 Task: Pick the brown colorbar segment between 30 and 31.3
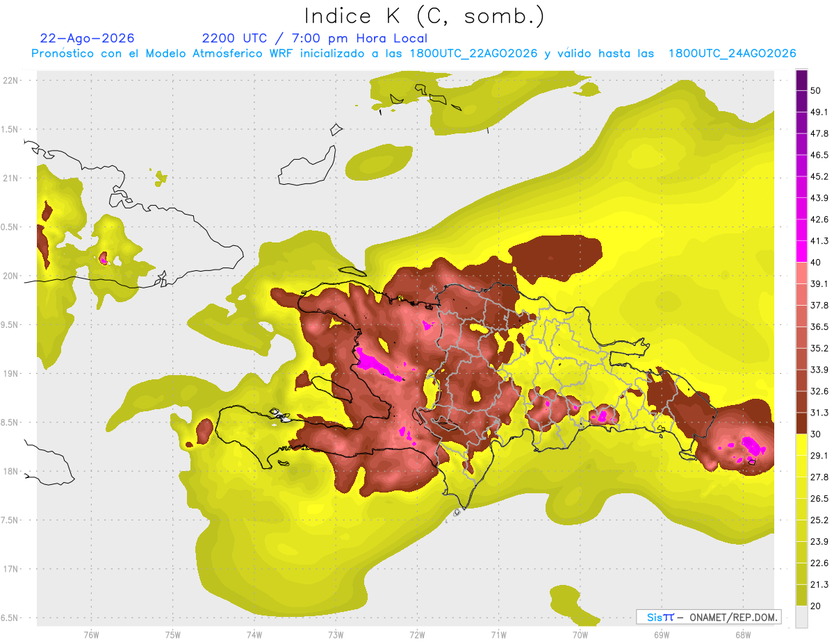[x=801, y=423]
